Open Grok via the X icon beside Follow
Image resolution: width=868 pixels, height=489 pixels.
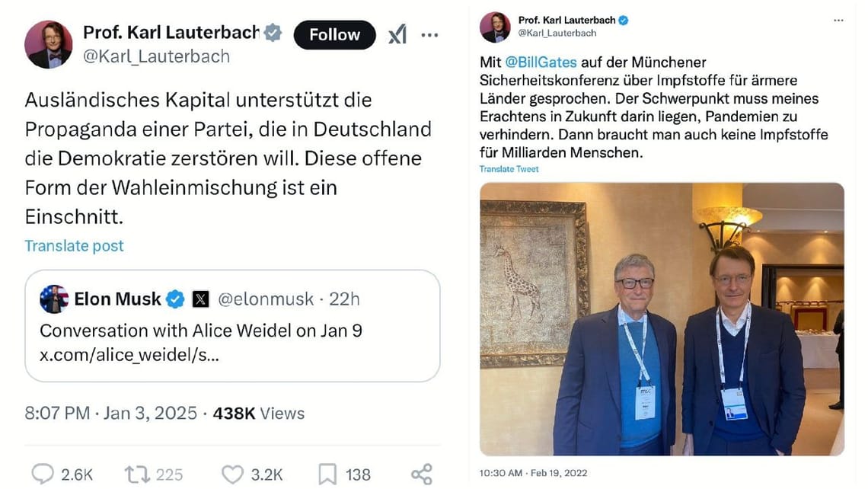click(398, 34)
